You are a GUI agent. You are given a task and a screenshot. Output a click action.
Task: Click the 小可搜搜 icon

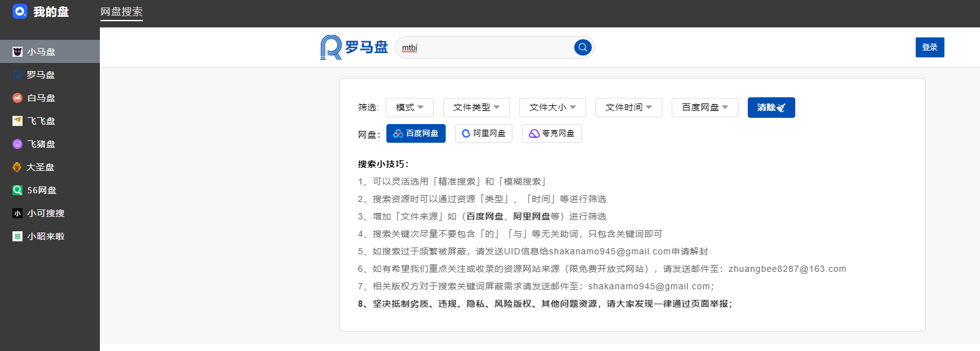coord(17,213)
